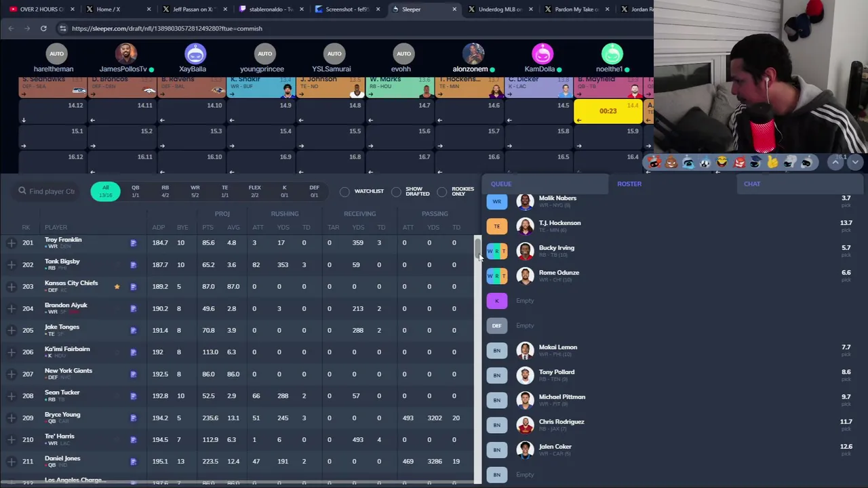Open the note icon for Kansas City Chiefs

pos(133,286)
